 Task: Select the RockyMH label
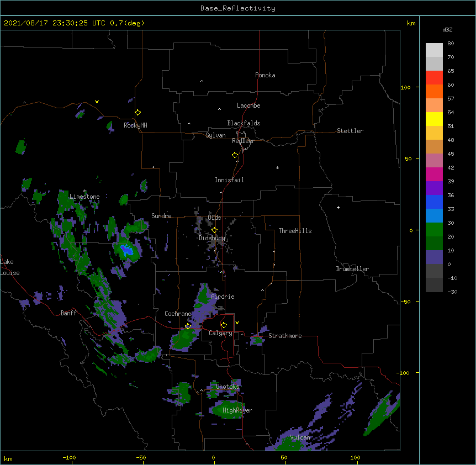point(135,125)
